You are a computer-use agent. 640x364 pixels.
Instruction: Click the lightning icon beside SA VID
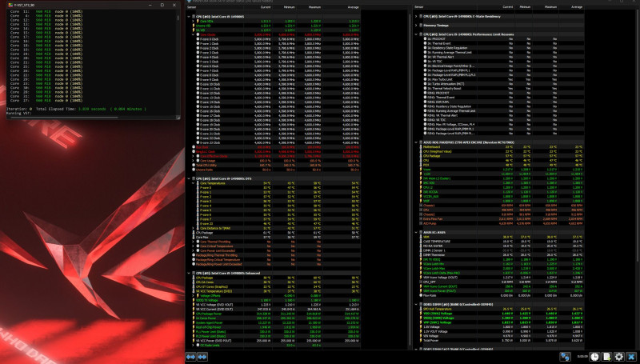[x=194, y=30]
